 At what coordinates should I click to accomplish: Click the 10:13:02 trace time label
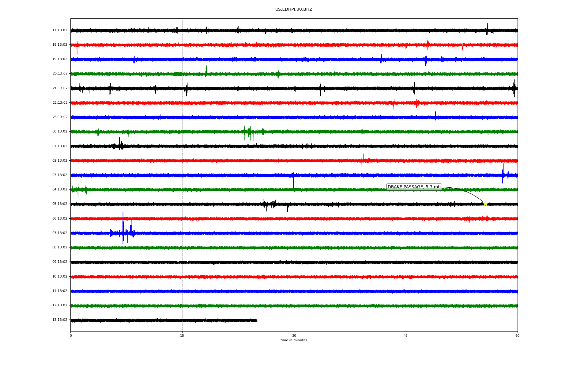click(x=60, y=277)
